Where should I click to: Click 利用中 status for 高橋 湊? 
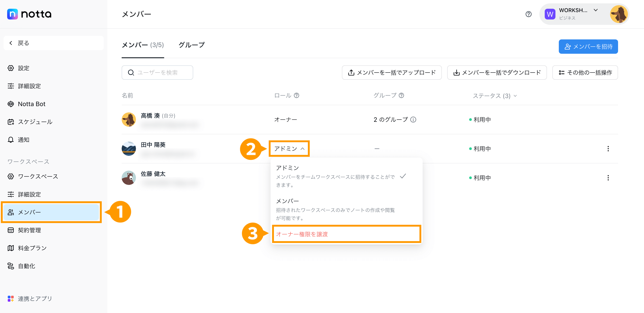[480, 120]
